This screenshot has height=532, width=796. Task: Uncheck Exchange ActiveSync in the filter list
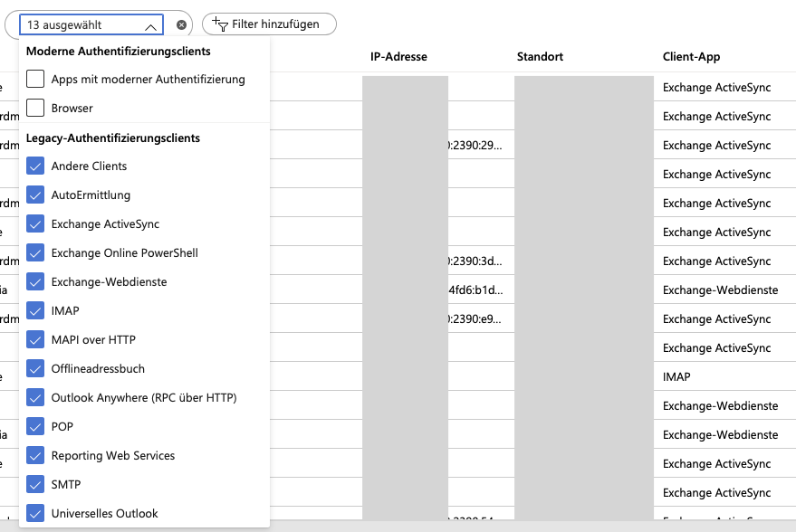coord(34,223)
